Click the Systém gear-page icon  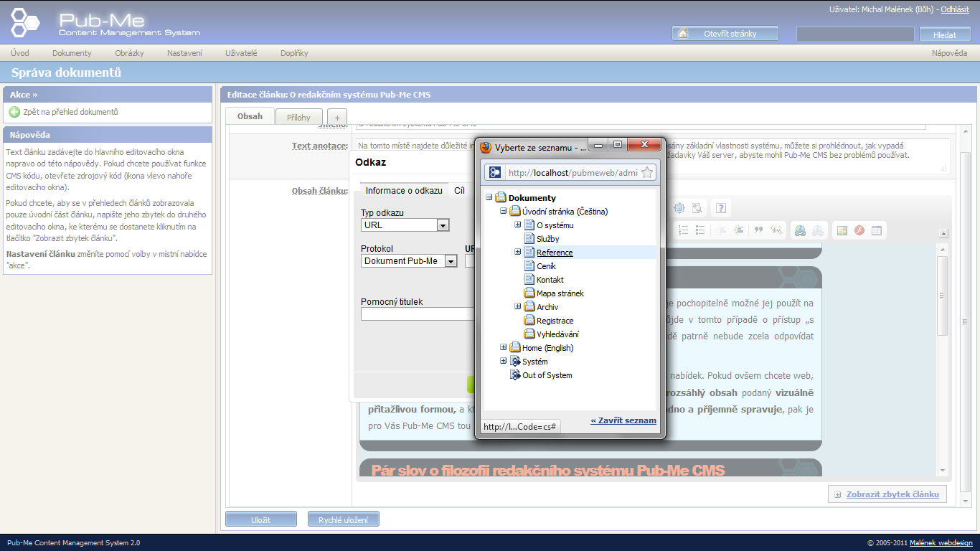click(515, 362)
